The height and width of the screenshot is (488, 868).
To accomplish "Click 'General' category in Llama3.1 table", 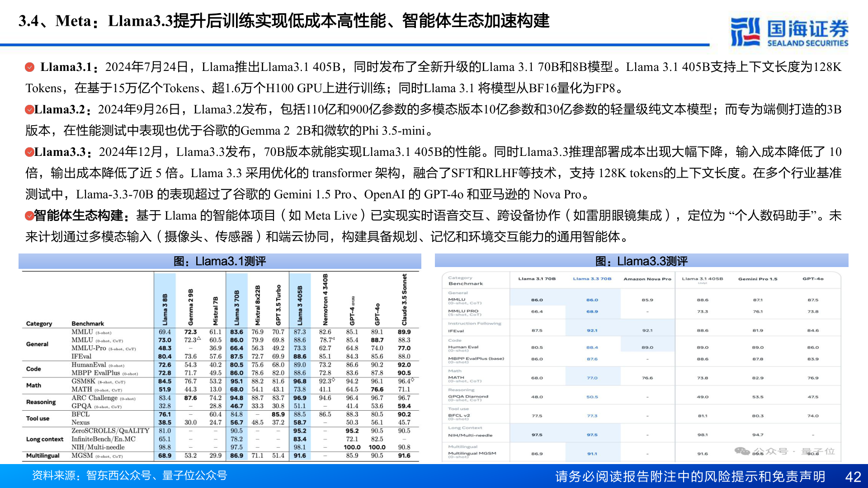I will [x=37, y=344].
